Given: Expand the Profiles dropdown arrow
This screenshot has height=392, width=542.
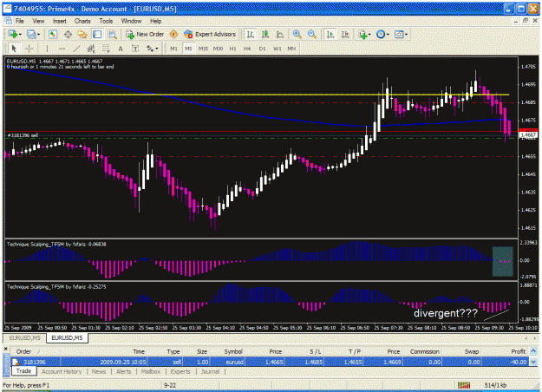Looking at the screenshot, I should (x=38, y=35).
